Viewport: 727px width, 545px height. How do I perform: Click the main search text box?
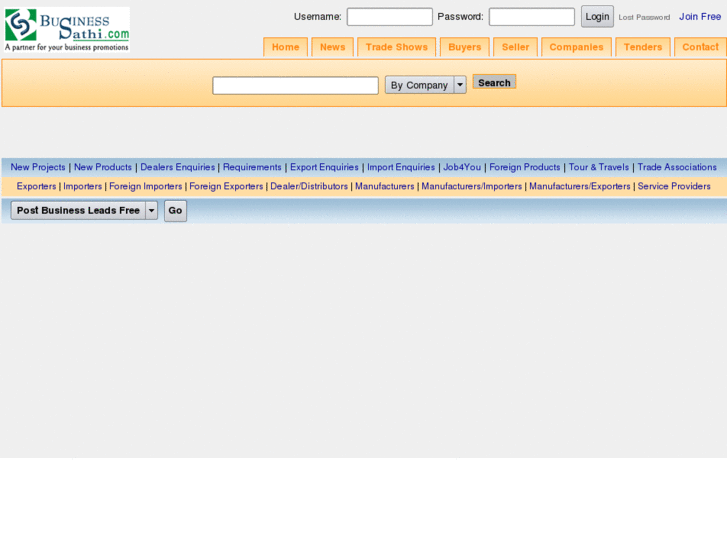coord(295,86)
